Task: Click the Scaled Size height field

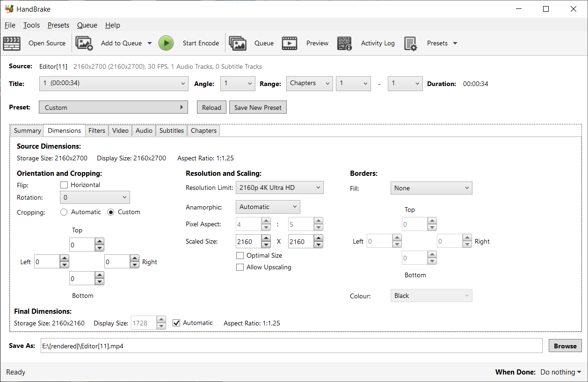Action: tap(301, 241)
